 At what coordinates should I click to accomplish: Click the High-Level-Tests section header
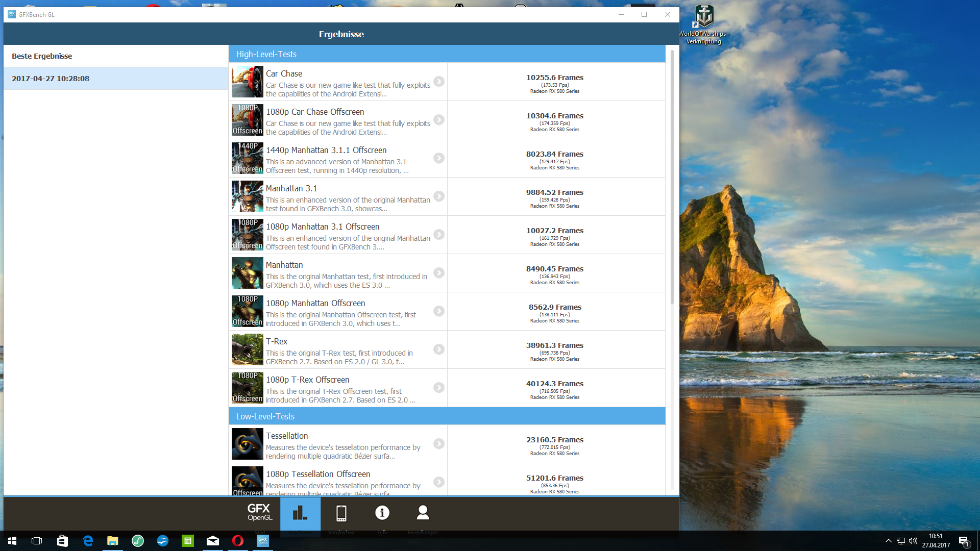266,54
